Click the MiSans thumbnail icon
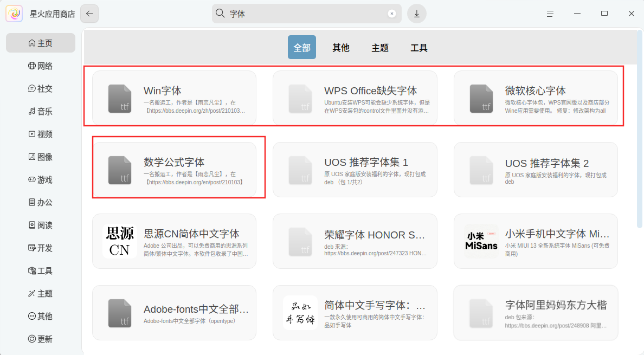This screenshot has height=355, width=644. point(481,241)
